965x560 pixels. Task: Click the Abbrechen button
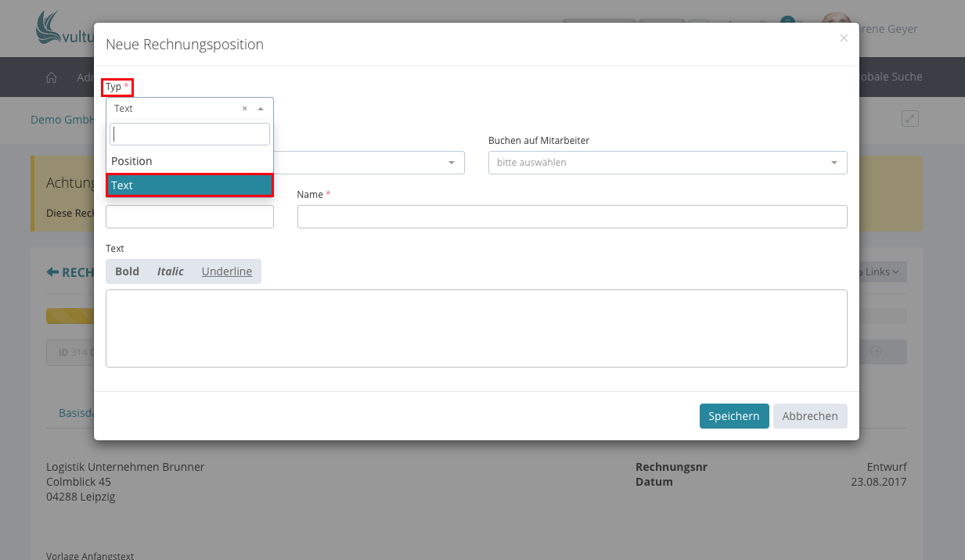click(x=809, y=416)
